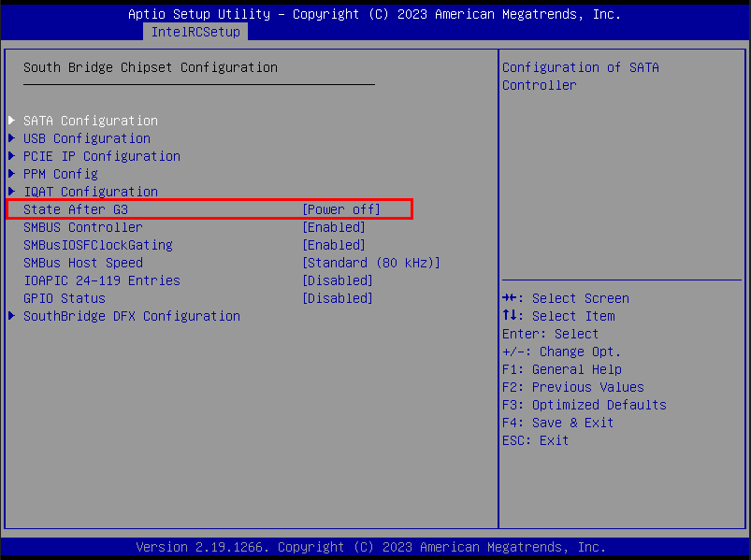Open SATA Configuration submenu
Screen dimensions: 751x560
click(x=91, y=121)
